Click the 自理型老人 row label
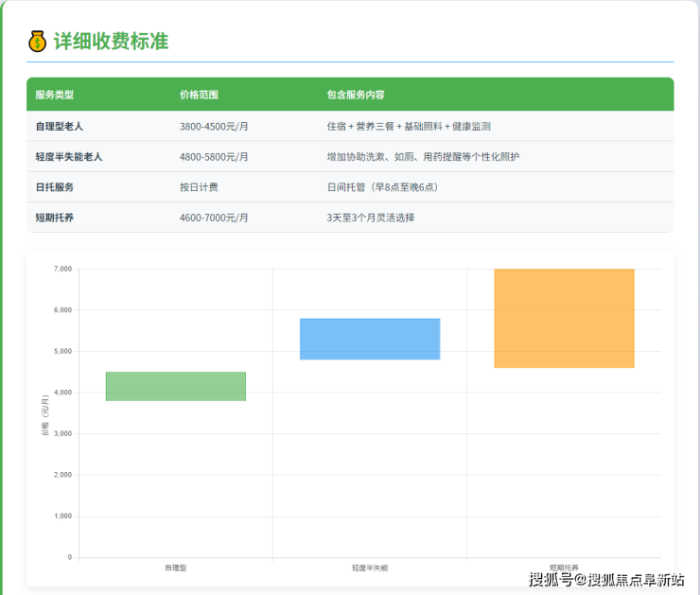This screenshot has width=700, height=595. coord(61,126)
